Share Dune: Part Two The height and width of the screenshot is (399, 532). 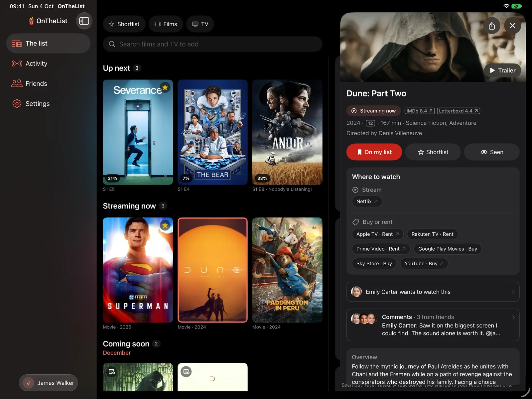click(492, 26)
